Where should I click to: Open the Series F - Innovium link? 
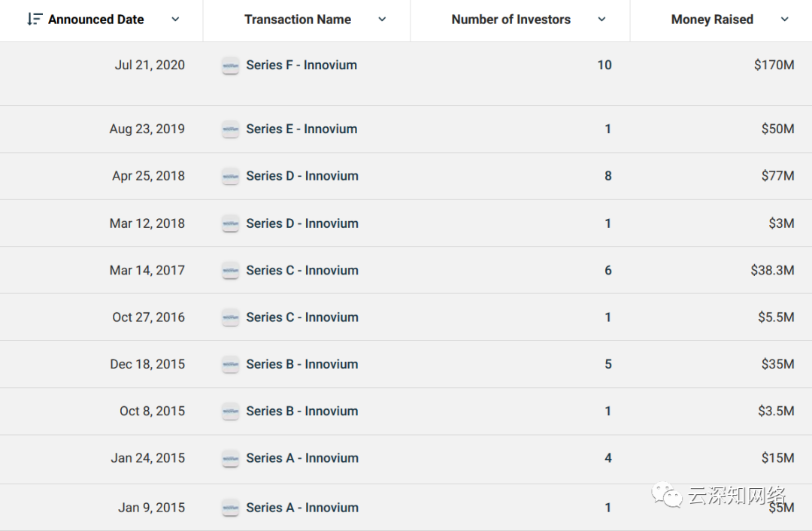click(301, 65)
